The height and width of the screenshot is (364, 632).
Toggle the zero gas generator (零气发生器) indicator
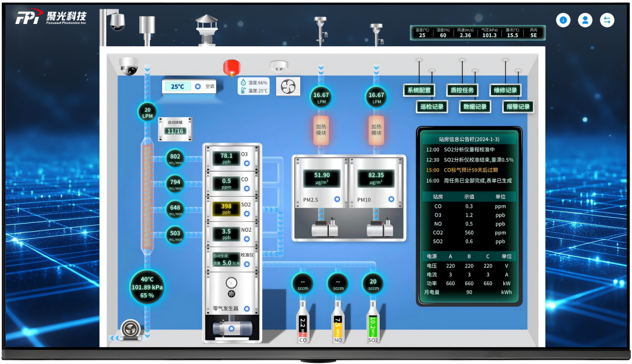tap(246, 308)
